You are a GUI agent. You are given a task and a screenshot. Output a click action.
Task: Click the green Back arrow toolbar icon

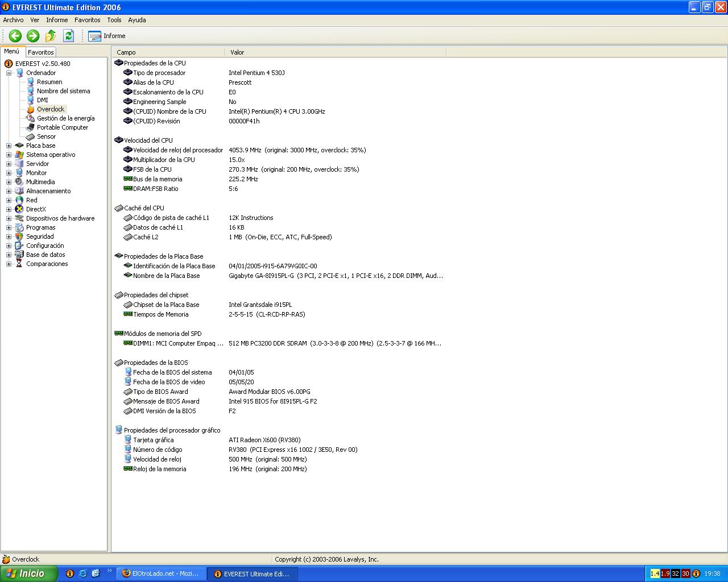[15, 36]
